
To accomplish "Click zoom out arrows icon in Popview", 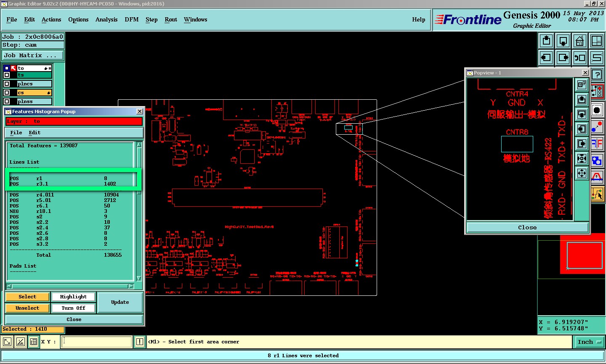I will 582,173.
